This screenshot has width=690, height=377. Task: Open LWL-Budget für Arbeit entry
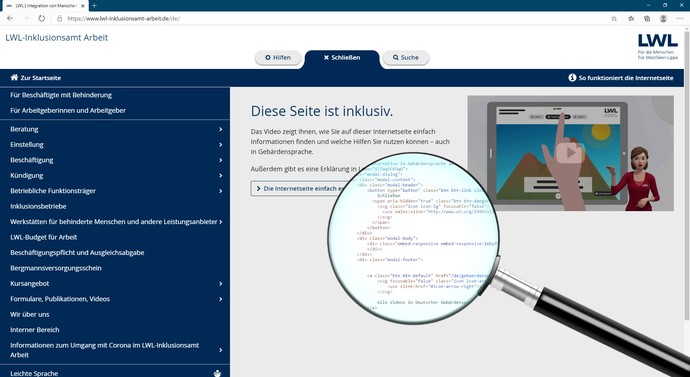pos(44,237)
